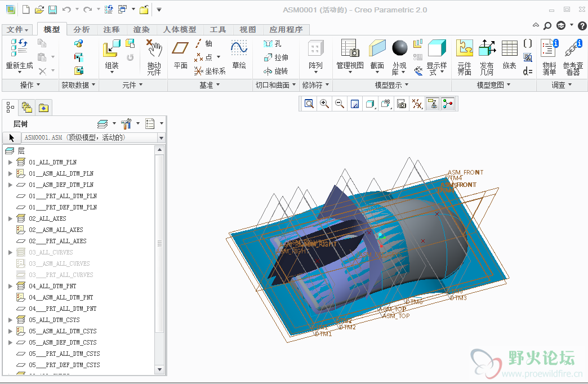Toggle spin center display in graphics toolbar
Viewport: 588px width, 384px height.
click(x=448, y=104)
